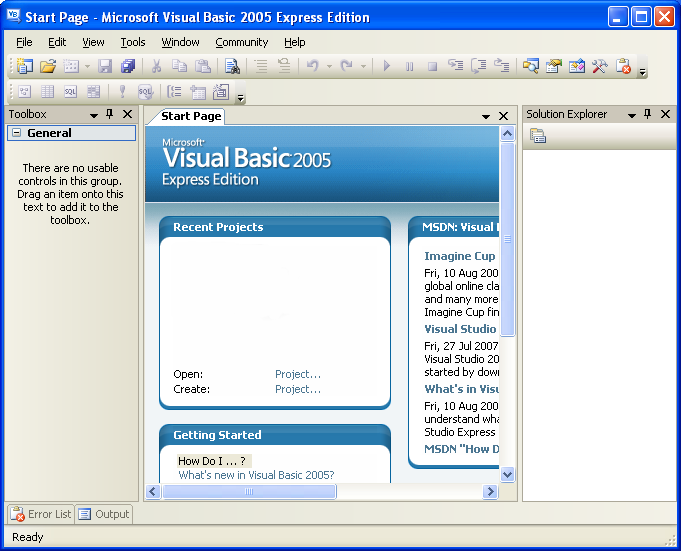Open the Redo history dropdown arrow
Screen dimensions: 681x551
363,66
